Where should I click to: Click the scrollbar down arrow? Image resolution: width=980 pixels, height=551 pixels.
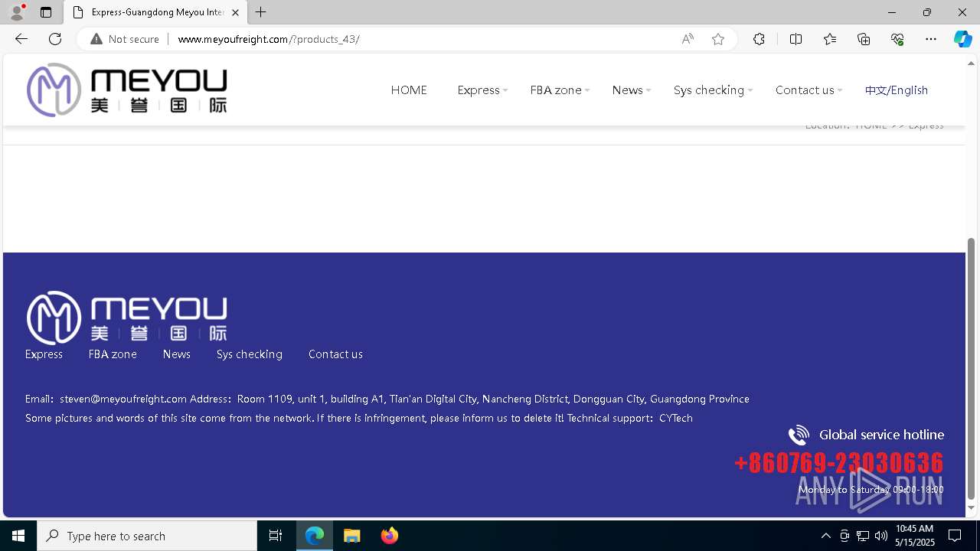point(971,507)
